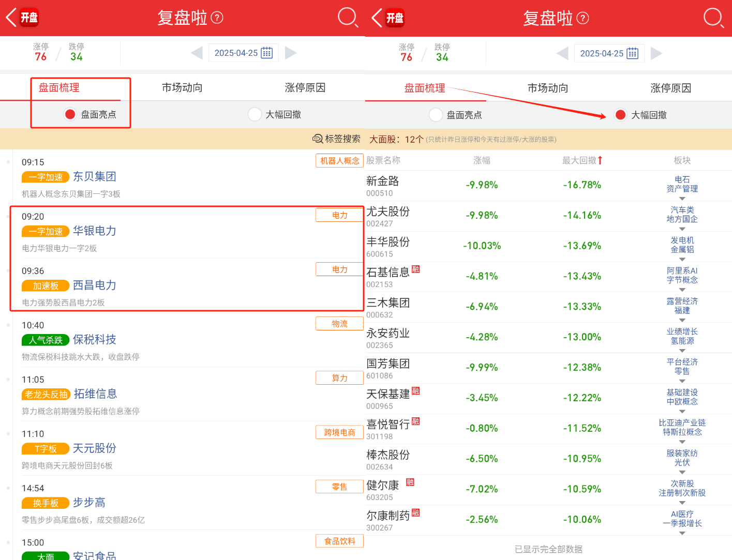Screen dimensions: 732x560
Task: Tap help question mark beside right 复盘啦 title
Action: (x=583, y=19)
